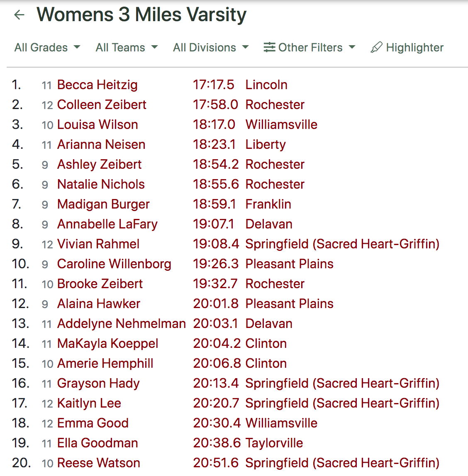Open Reese Watson's athlete link
The width and height of the screenshot is (468, 476).
pyautogui.click(x=98, y=463)
